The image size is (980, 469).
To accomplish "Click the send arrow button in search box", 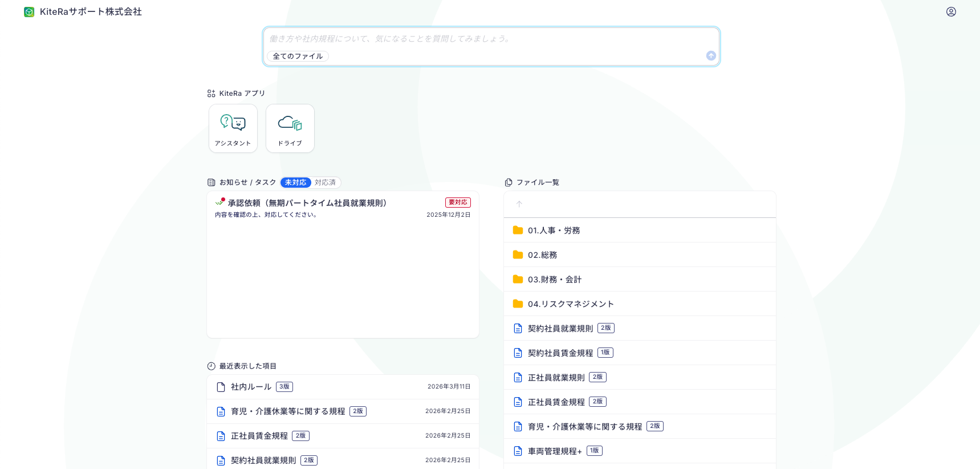I will pos(711,55).
